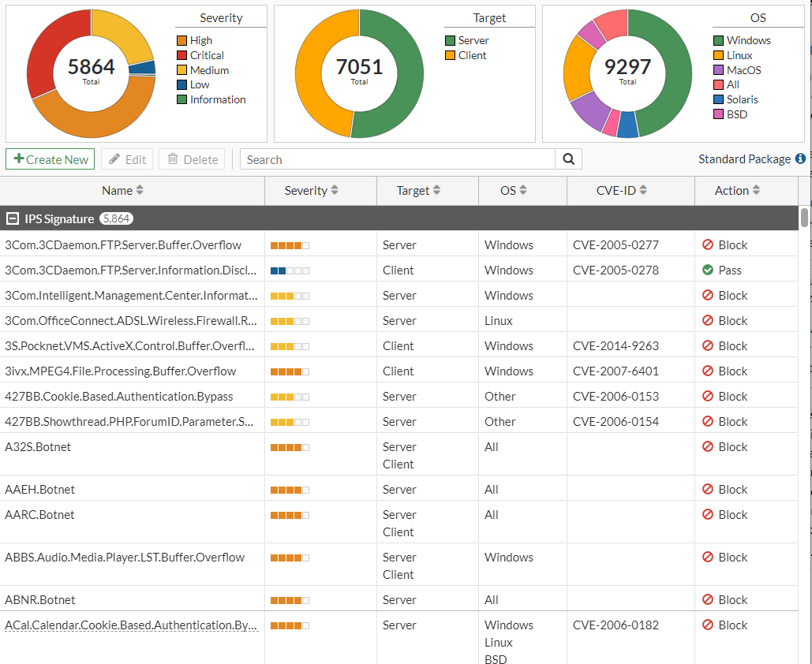The image size is (812, 664).
Task: Click sort arrows on CVE-ID column
Action: [x=643, y=191]
